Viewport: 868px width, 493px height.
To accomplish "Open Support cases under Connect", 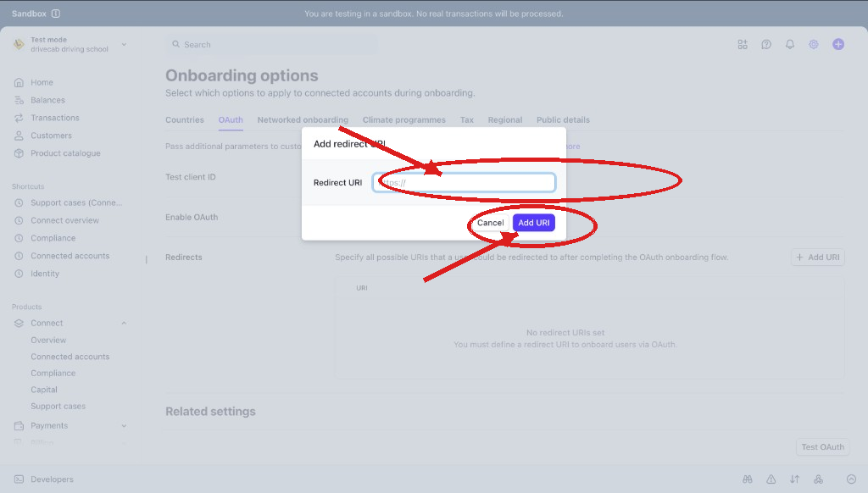I will point(58,406).
